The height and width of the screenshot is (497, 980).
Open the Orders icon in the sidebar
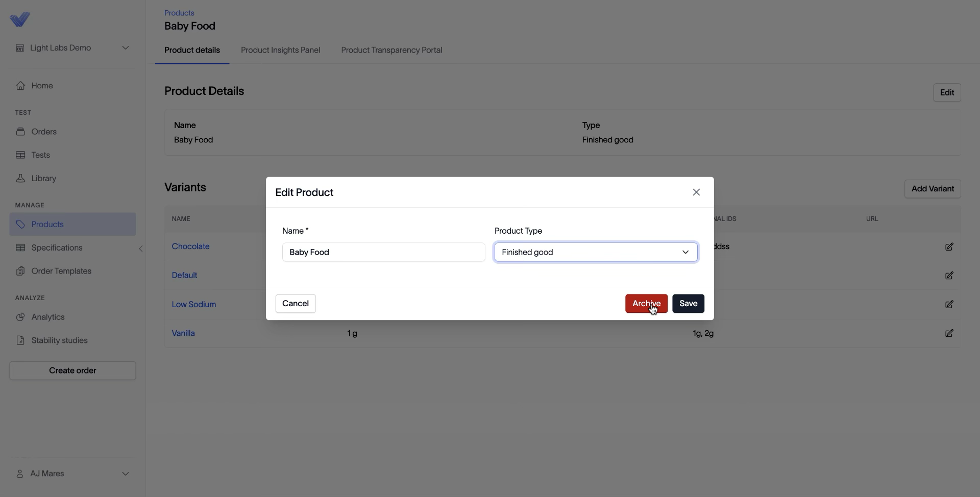(x=20, y=132)
